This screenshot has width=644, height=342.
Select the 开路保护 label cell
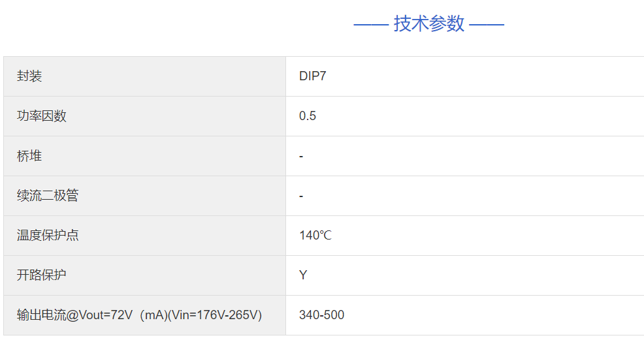click(42, 275)
